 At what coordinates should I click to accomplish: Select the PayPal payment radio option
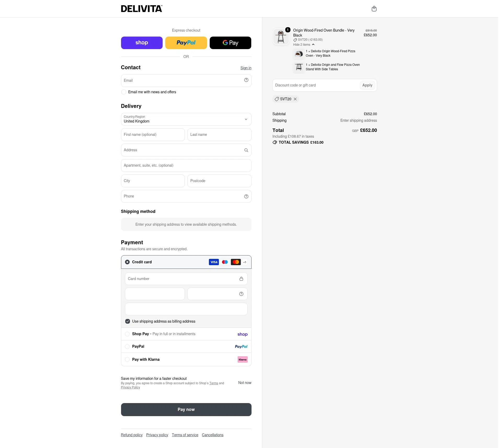(127, 347)
